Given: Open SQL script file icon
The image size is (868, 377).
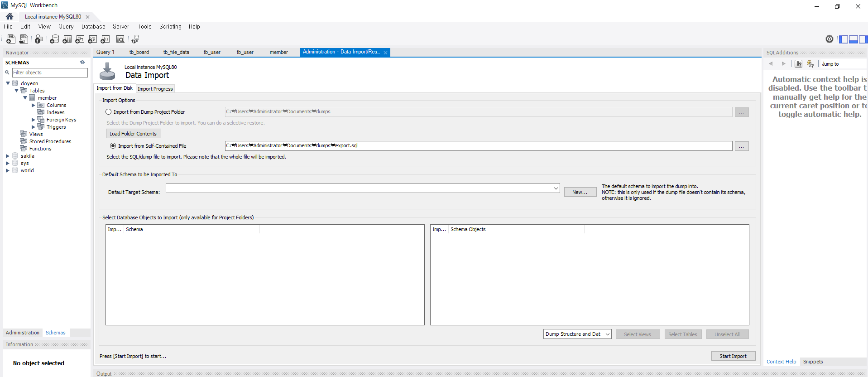Looking at the screenshot, I should coord(24,39).
